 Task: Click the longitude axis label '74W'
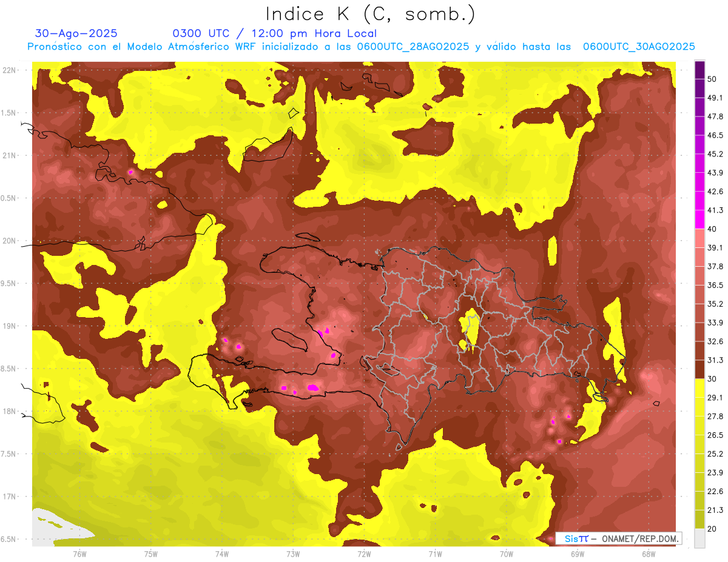222,554
